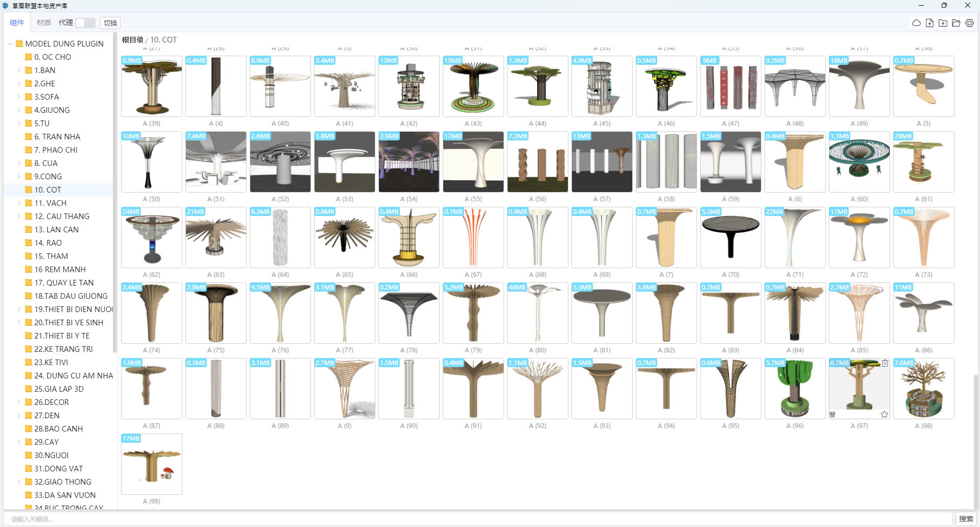Select the 12. CAU THANG folder
Screen dimensions: 980x527
tap(62, 217)
